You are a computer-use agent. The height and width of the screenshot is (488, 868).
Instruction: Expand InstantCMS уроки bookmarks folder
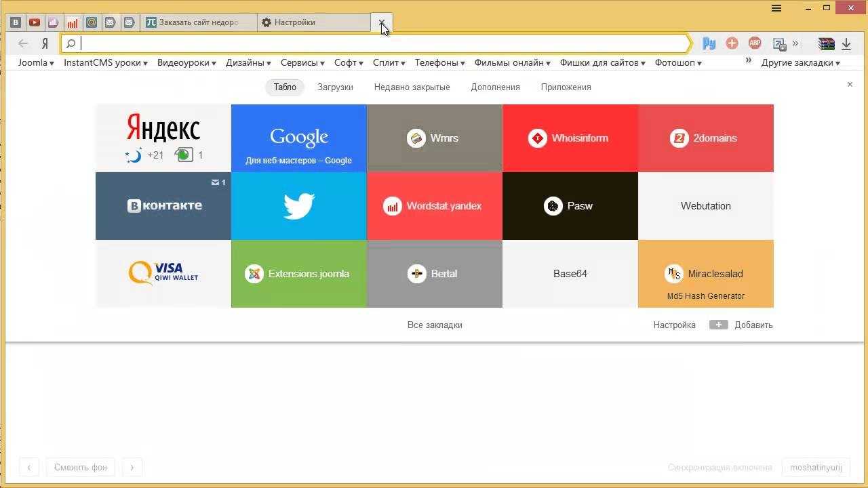coord(106,62)
